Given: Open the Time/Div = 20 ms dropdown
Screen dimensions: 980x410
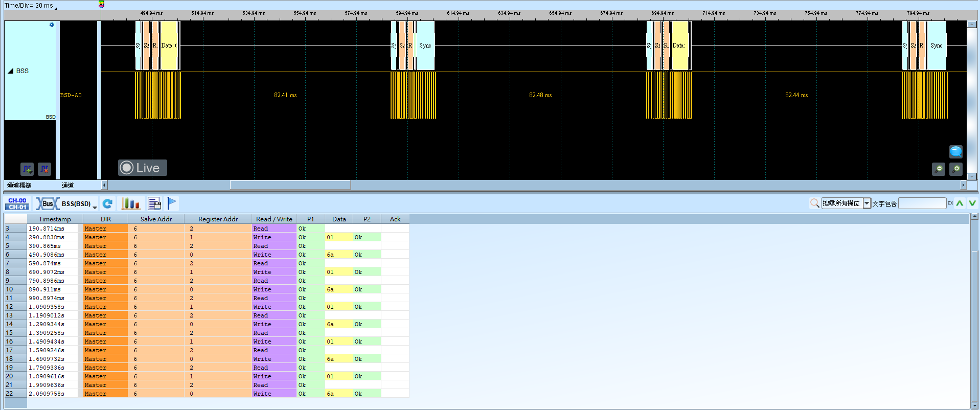Looking at the screenshot, I should tap(31, 6).
